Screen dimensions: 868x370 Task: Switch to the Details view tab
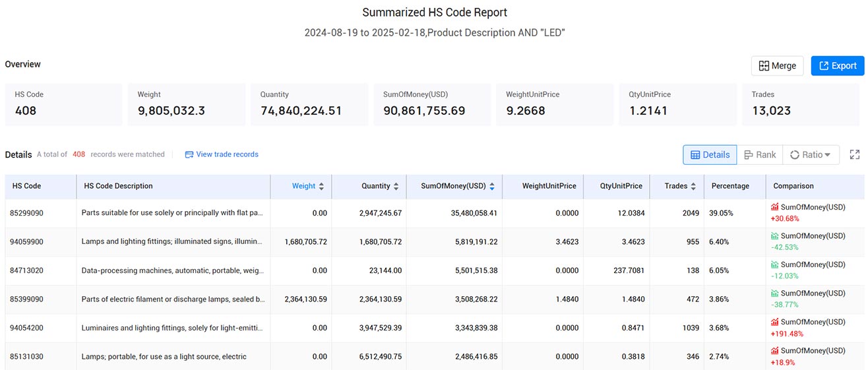(x=710, y=154)
